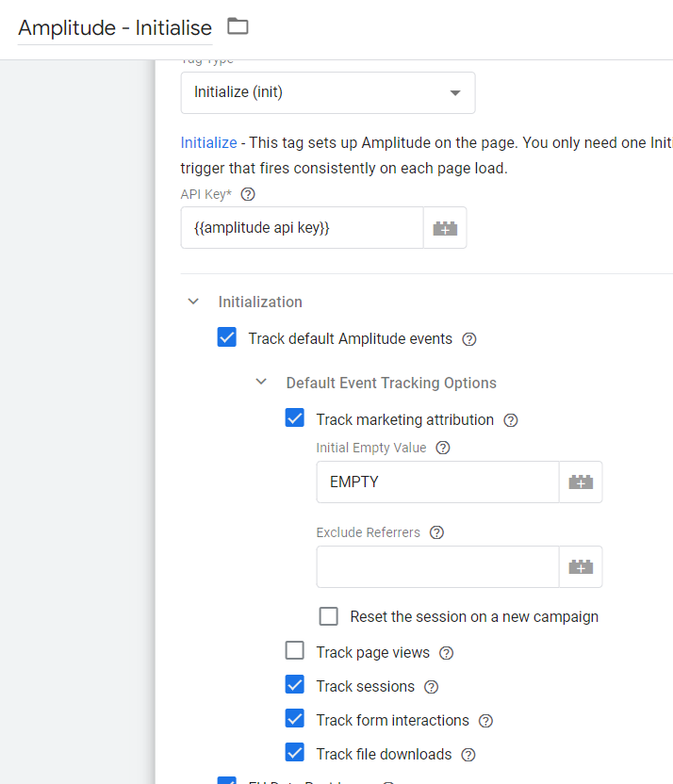This screenshot has width=673, height=784.
Task: Click the Exclude Referrers input field
Action: pyautogui.click(x=437, y=566)
